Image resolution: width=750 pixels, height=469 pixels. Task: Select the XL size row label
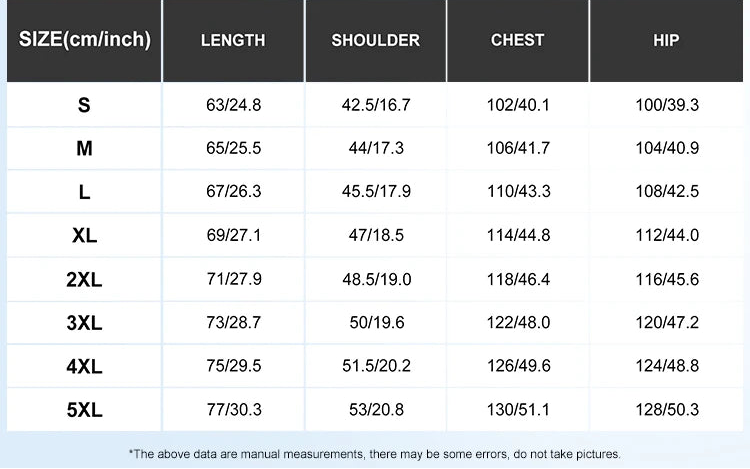click(x=85, y=236)
